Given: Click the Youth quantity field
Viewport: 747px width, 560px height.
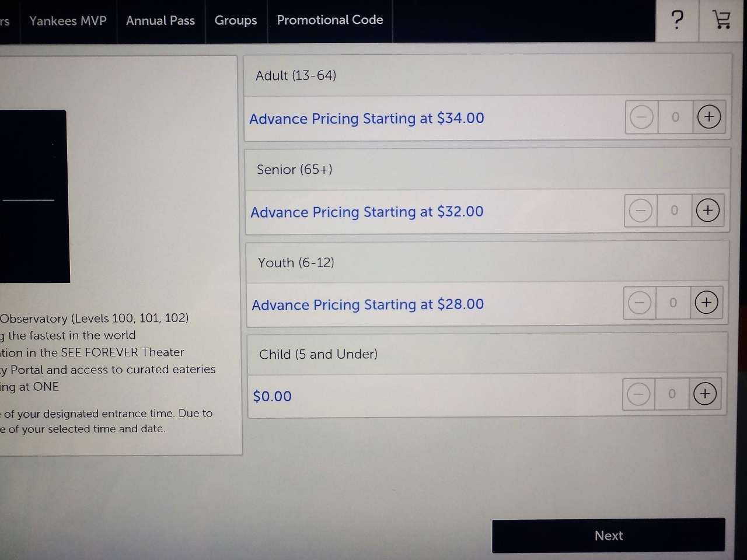Looking at the screenshot, I should coord(673,303).
